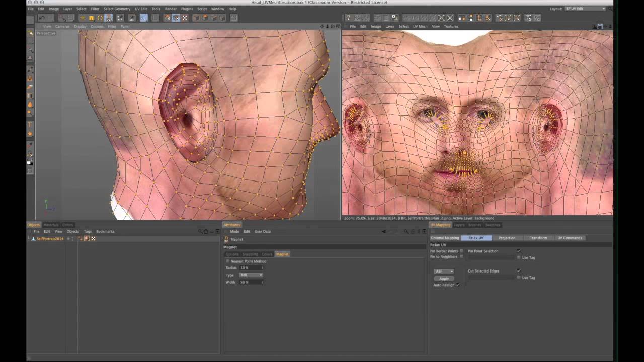The image size is (644, 362).
Task: Enable Nearest Point Method checkbox
Action: [228, 261]
